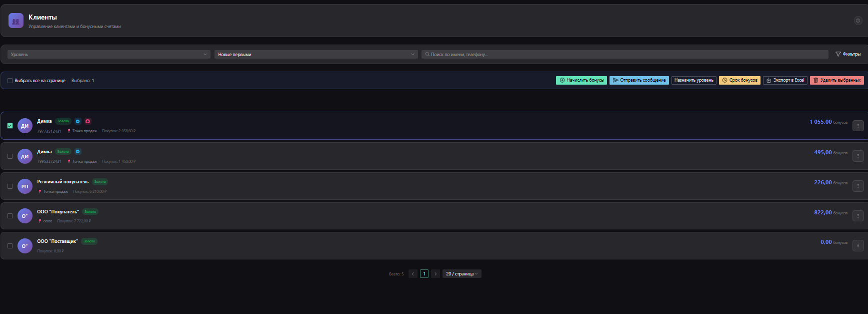Click the help icon in Клиенты header
Screen dimensions: 868x314
point(857,21)
